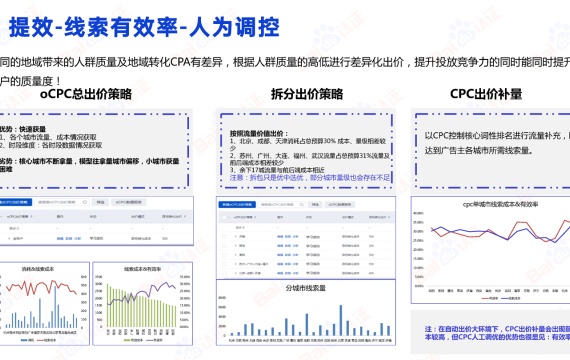Click the 总计 summary row in the middle table
The width and height of the screenshot is (570, 360).
(x=306, y=227)
